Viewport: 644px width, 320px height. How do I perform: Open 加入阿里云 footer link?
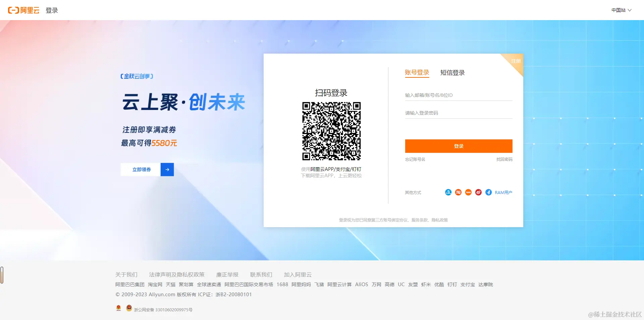pos(298,275)
